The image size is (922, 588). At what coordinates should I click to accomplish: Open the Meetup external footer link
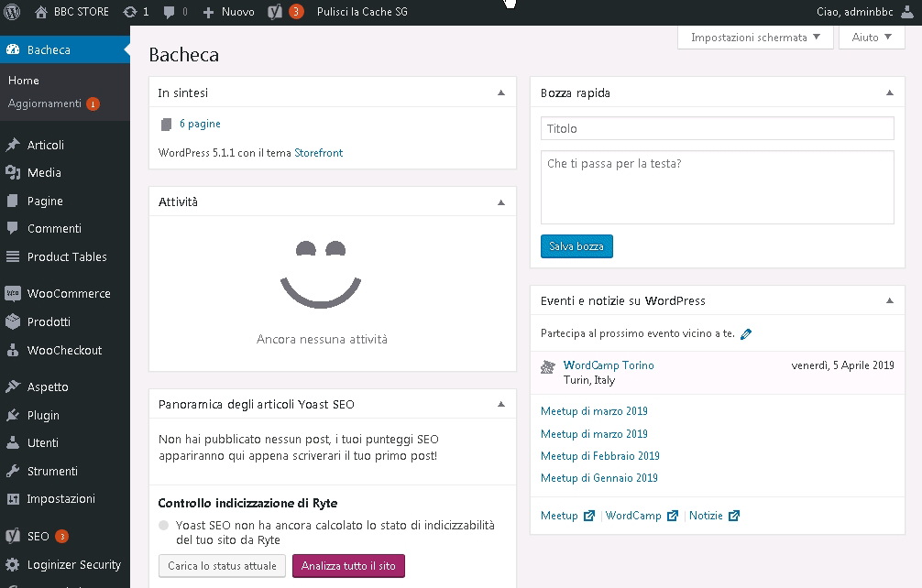coord(567,516)
